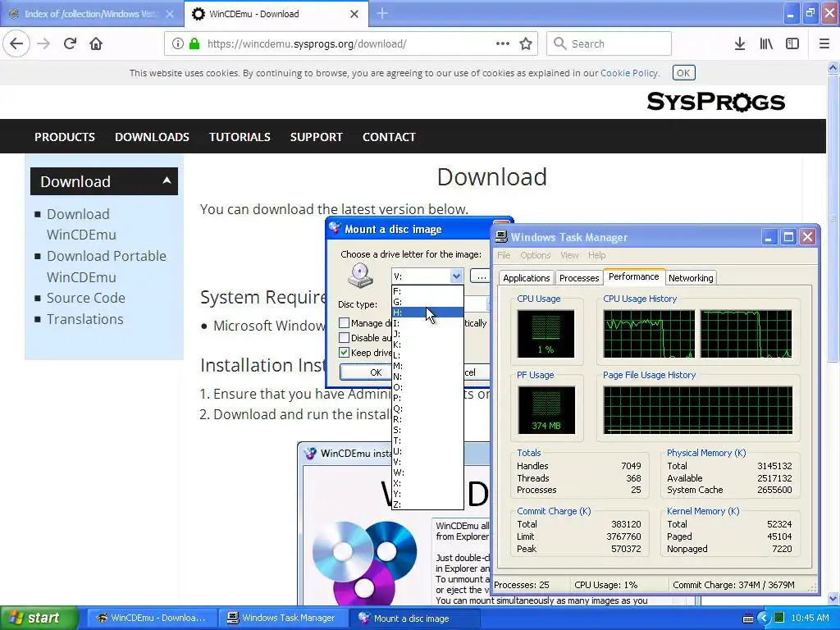Choose drive letter M: from the list
This screenshot has width=840, height=630.
pos(427,366)
